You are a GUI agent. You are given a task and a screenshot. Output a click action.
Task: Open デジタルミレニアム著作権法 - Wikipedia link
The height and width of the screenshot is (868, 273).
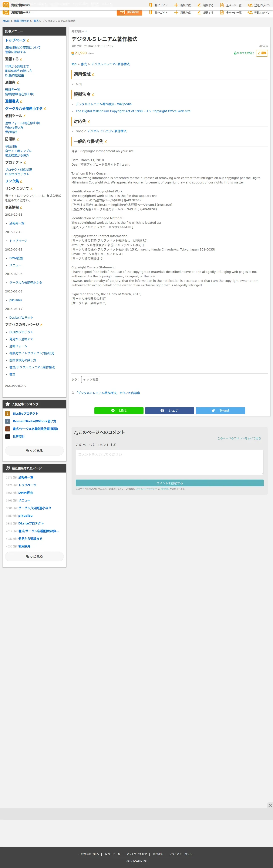click(104, 104)
